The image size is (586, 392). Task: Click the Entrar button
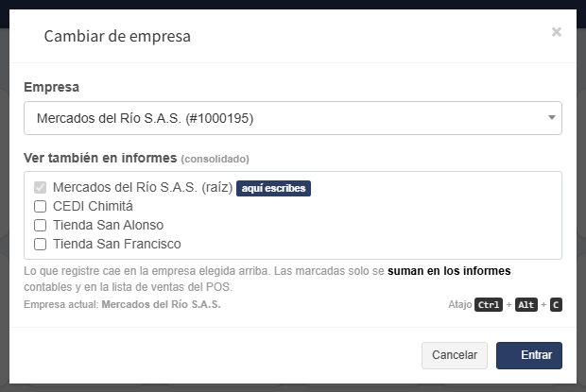[529, 355]
